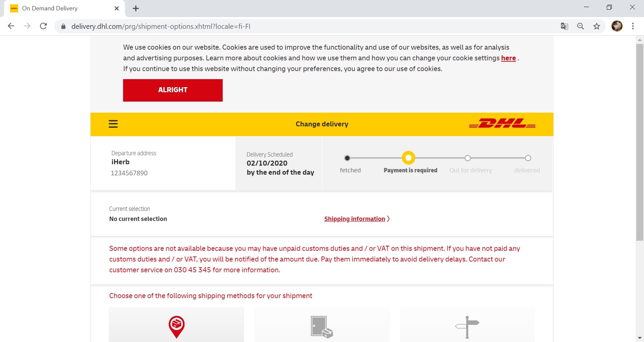Accept cookies with ALRIGHT button
This screenshot has width=644, height=342.
click(x=173, y=90)
